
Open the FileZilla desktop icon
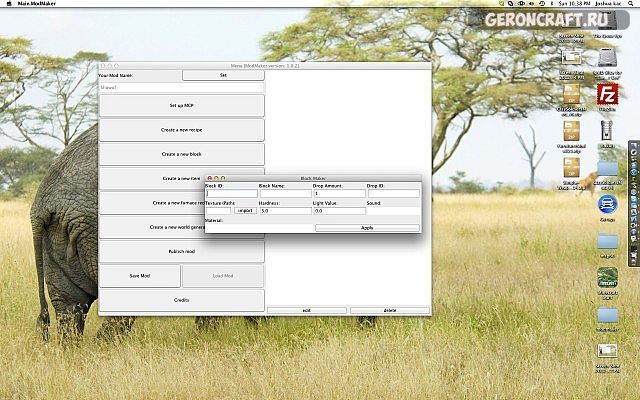(x=605, y=92)
